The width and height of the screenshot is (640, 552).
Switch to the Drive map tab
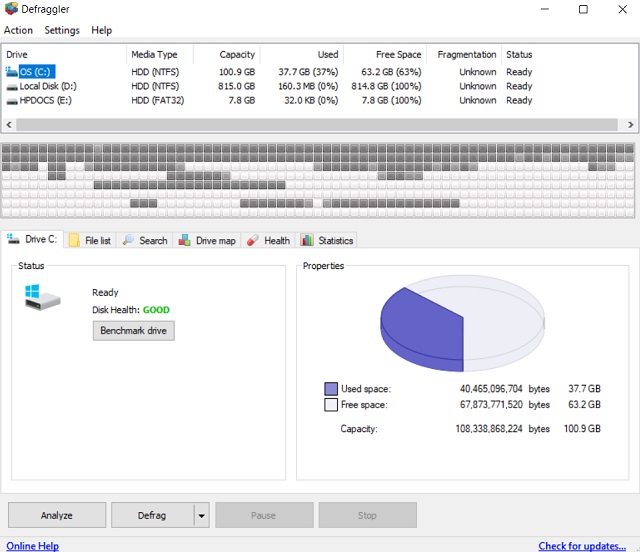click(207, 240)
